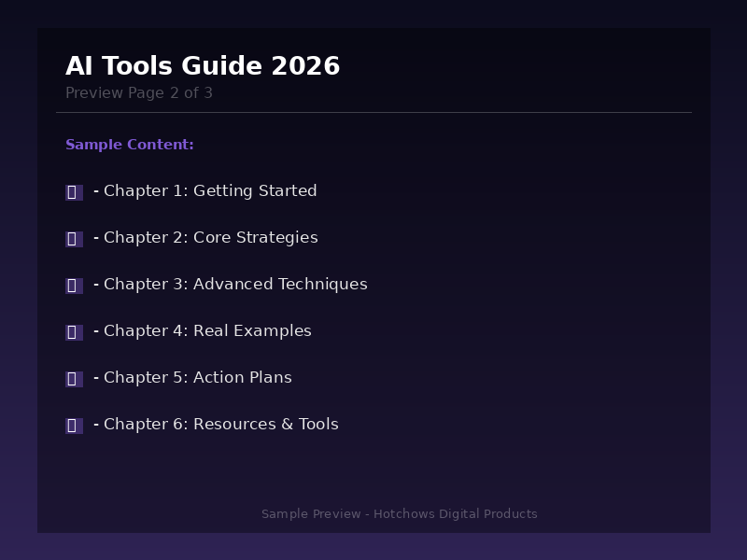The height and width of the screenshot is (560, 747).
Task: Click the horizontal divider under the subtitle
Action: click(373, 112)
